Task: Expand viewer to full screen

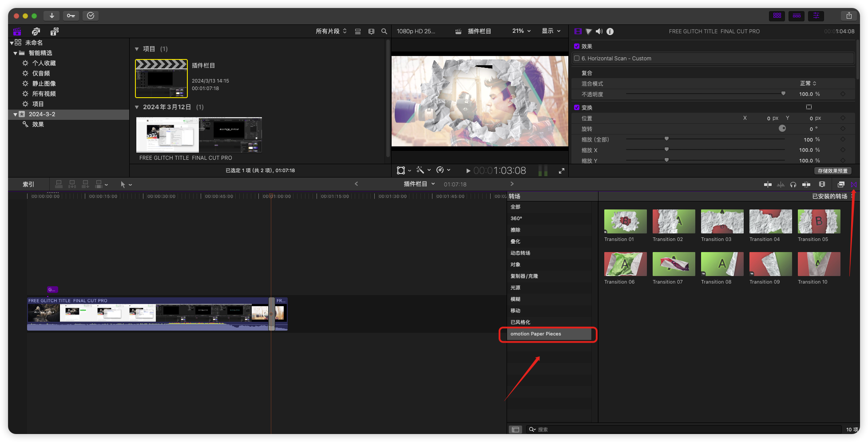Action: (x=562, y=171)
